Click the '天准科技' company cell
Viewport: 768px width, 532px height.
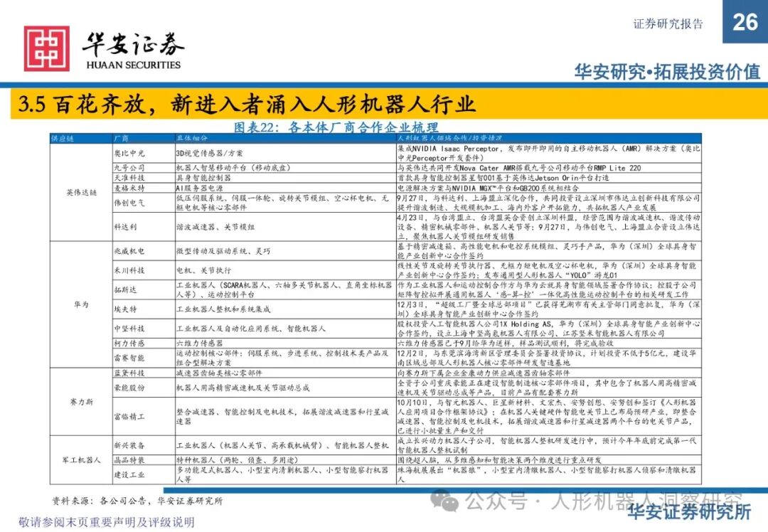pos(144,178)
